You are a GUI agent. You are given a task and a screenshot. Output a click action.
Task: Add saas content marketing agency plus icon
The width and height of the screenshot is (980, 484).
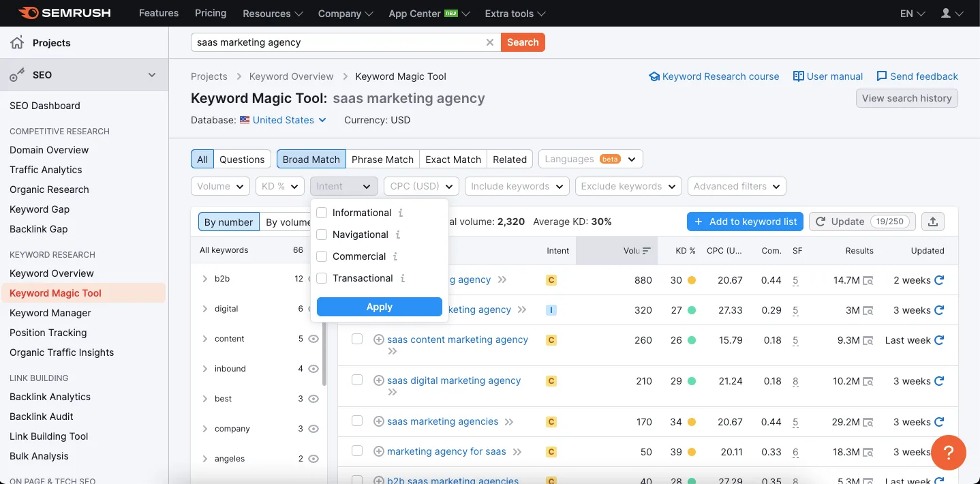click(379, 339)
